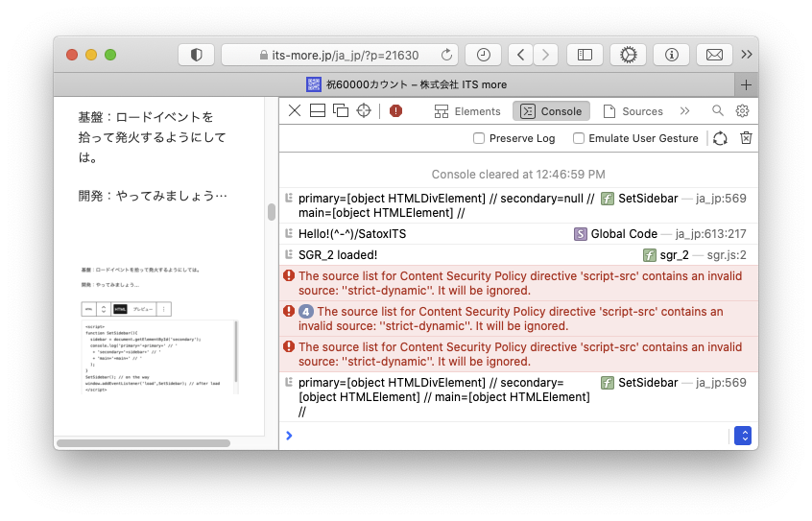Expand Safari toolbar overflow chevron
812x521 pixels.
click(747, 56)
